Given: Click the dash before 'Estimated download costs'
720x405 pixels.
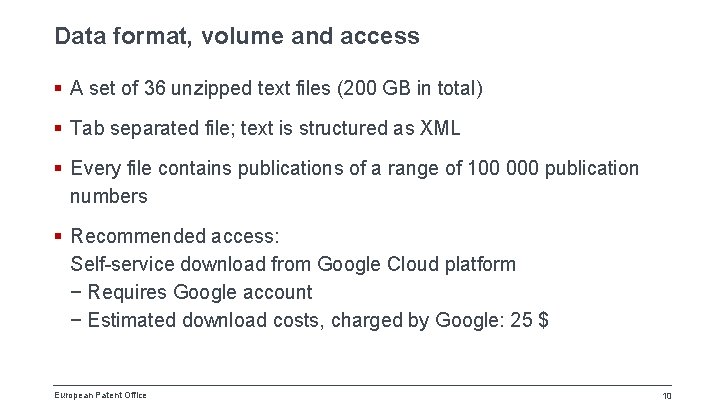Looking at the screenshot, I should click(x=76, y=321).
